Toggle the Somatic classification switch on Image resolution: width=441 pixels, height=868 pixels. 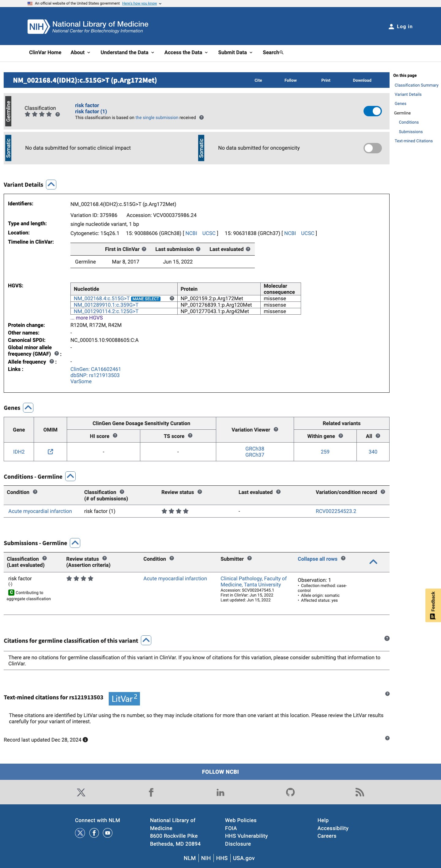tap(373, 148)
